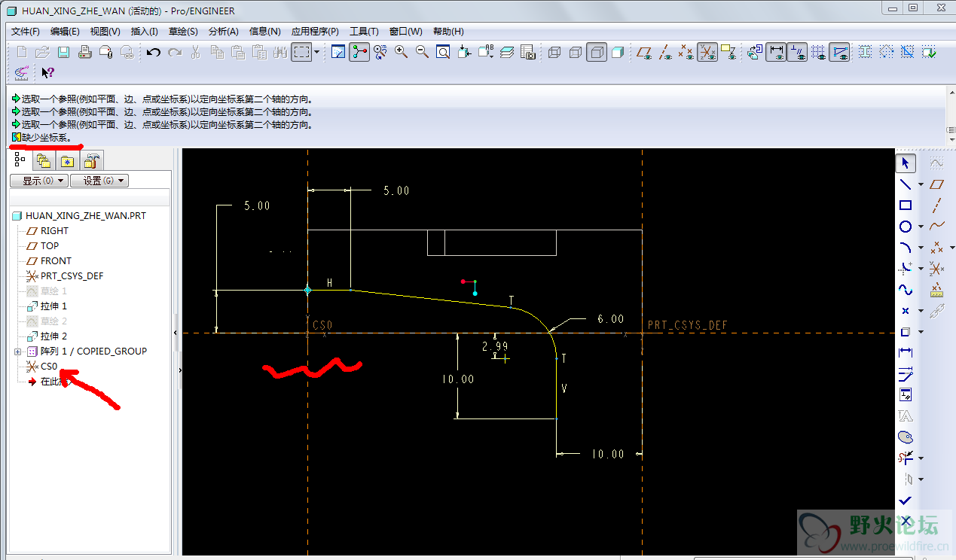Expand the Trim tool flyout arrow
The height and width of the screenshot is (560, 956).
[921, 458]
